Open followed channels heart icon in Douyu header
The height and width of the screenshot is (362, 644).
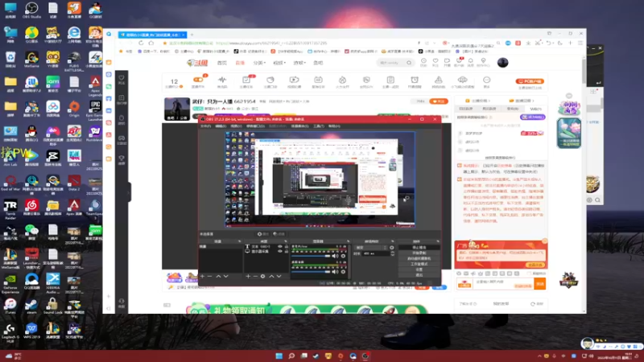pos(436,62)
